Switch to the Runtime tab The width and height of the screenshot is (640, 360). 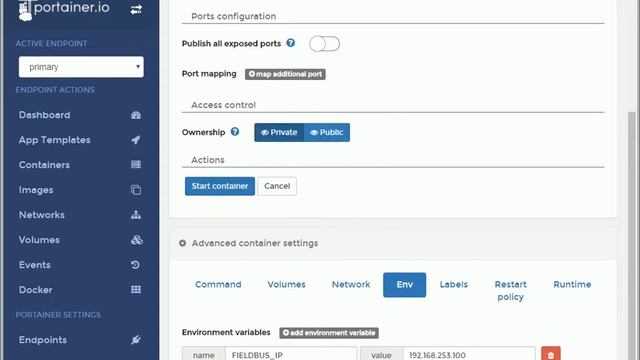click(x=572, y=284)
